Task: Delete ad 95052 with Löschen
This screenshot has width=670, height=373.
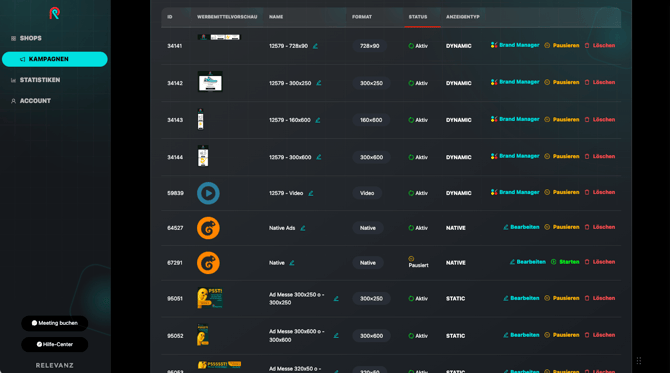Action: (600, 335)
